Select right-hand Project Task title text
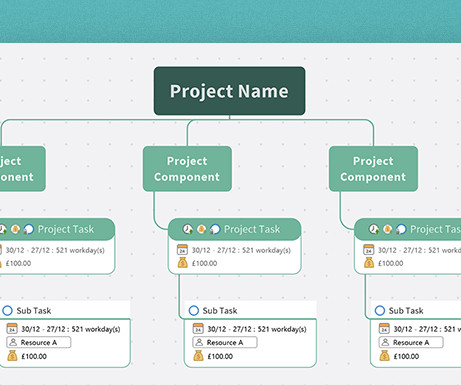461x385 pixels. point(435,229)
